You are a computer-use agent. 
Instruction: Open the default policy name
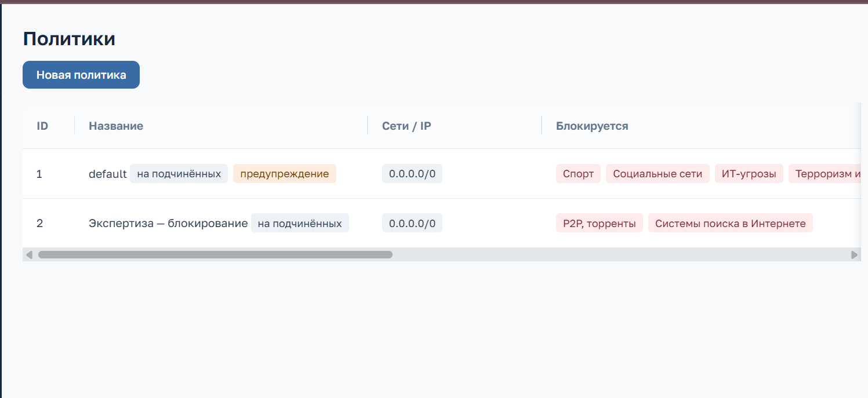tap(108, 174)
